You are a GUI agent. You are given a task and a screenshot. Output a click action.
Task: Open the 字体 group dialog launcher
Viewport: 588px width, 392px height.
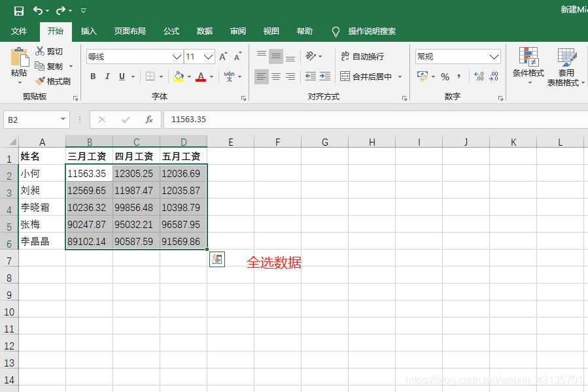(x=244, y=98)
